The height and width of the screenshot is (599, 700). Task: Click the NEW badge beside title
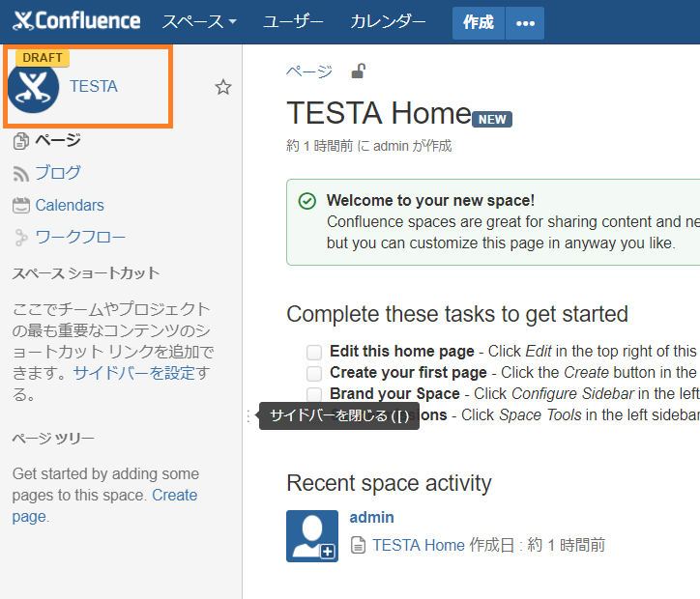(x=492, y=120)
